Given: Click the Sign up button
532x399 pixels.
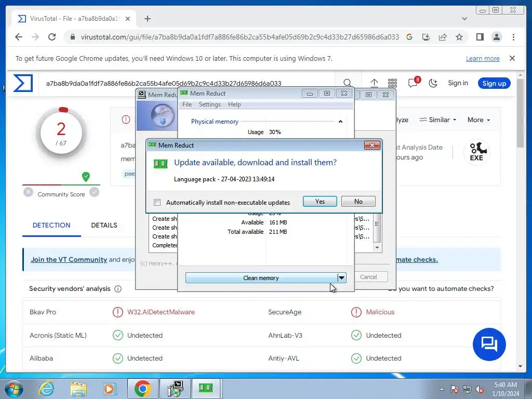Looking at the screenshot, I should 494,83.
